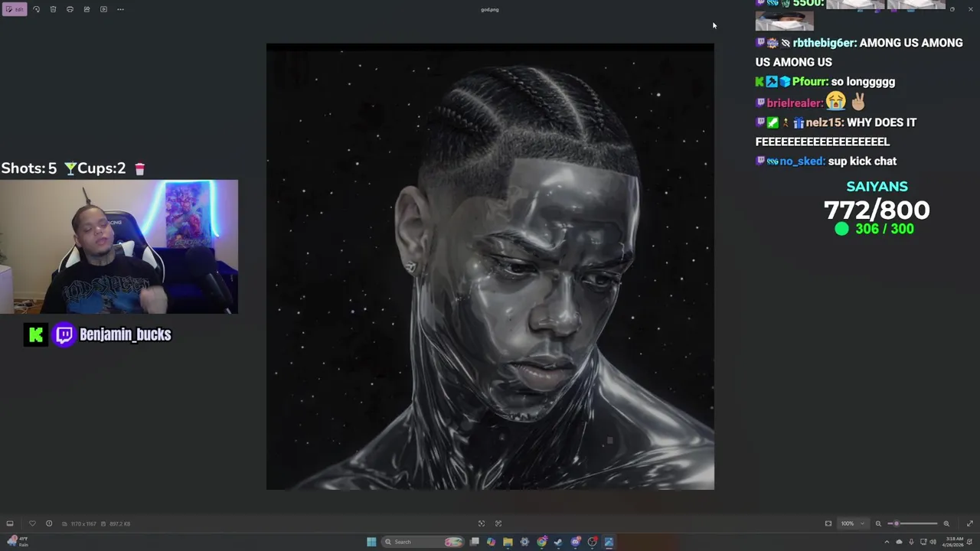Open the Windows Start button

click(371, 542)
